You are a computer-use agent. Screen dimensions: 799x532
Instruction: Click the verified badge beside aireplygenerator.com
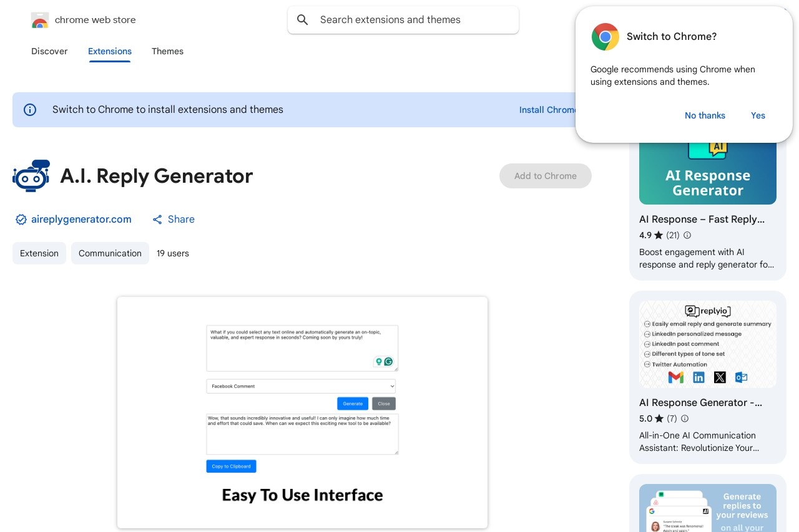(21, 220)
